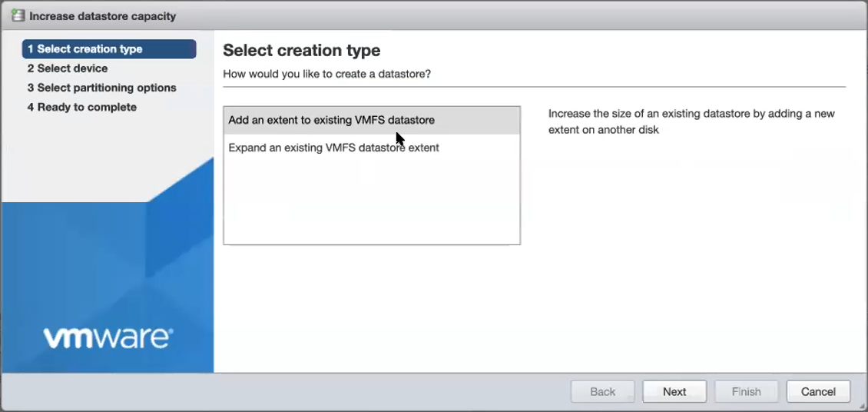This screenshot has width=868, height=412.
Task: Open step 4 Ready to complete
Action: coord(81,107)
